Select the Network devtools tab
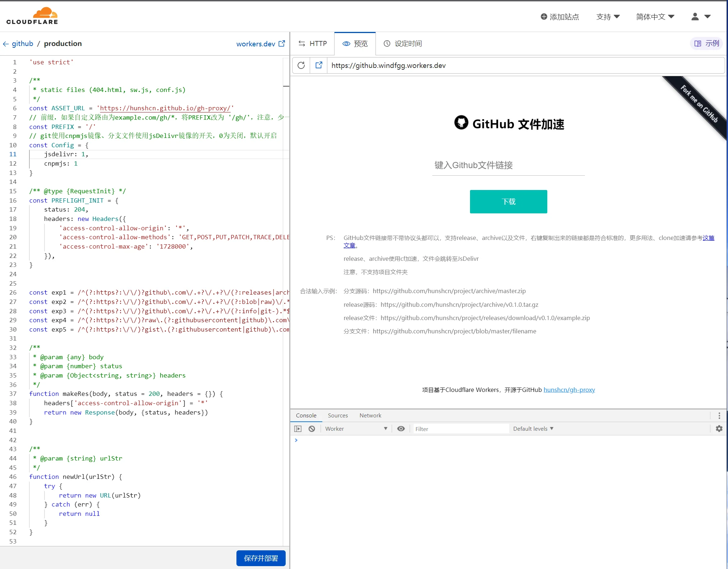The image size is (728, 569). [x=370, y=415]
